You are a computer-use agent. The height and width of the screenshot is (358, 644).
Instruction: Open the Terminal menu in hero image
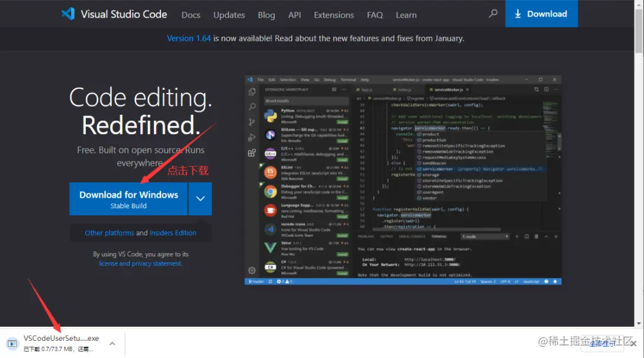(348, 80)
